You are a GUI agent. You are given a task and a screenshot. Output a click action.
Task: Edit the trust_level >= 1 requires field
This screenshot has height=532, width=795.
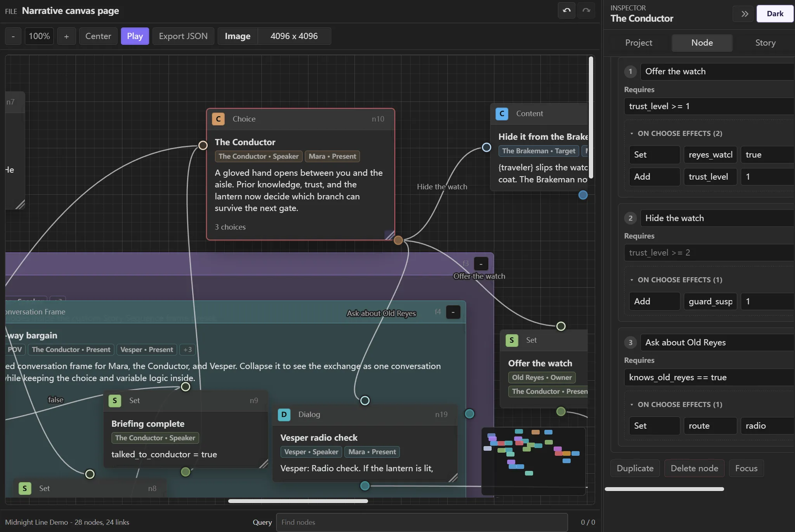click(x=709, y=106)
